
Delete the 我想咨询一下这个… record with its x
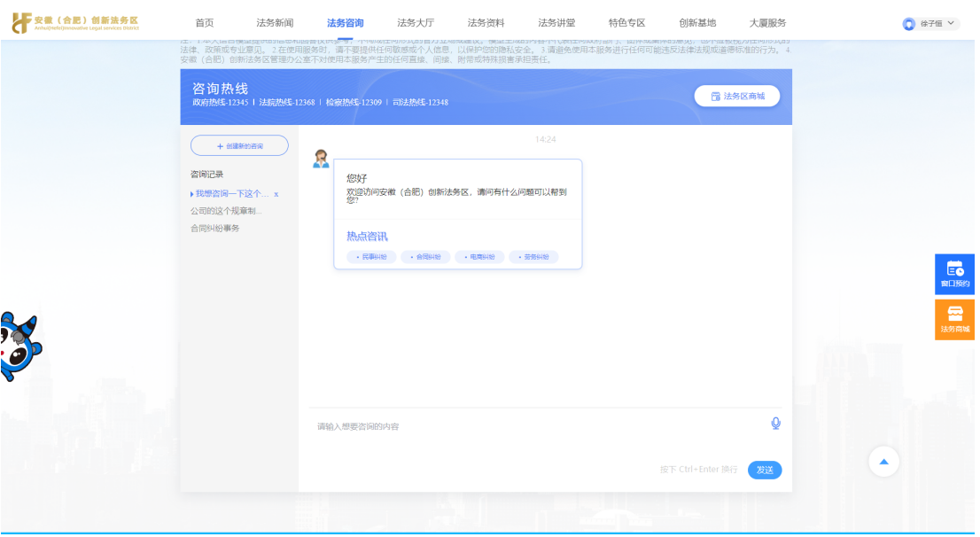coord(276,194)
